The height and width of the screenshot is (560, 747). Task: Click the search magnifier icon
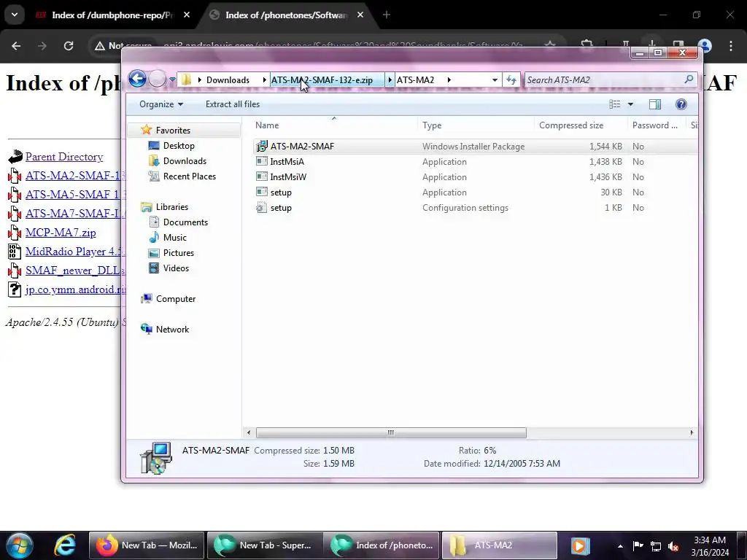[689, 79]
